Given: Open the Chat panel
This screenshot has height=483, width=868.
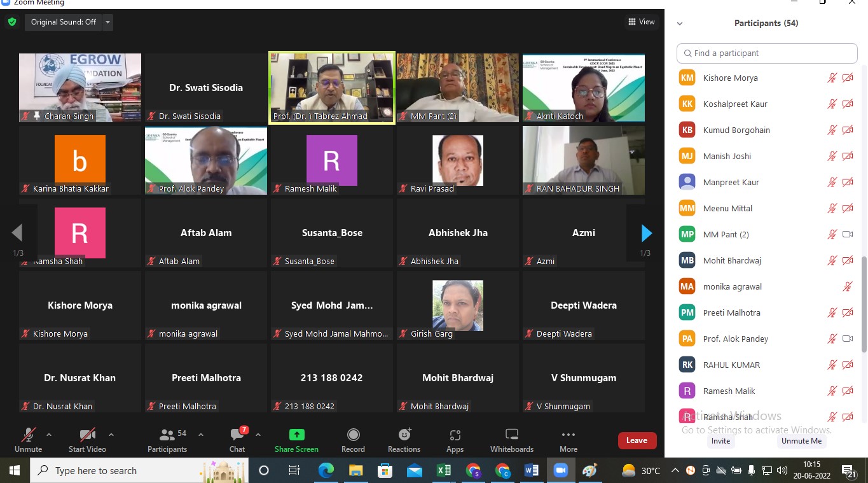Looking at the screenshot, I should tap(237, 435).
